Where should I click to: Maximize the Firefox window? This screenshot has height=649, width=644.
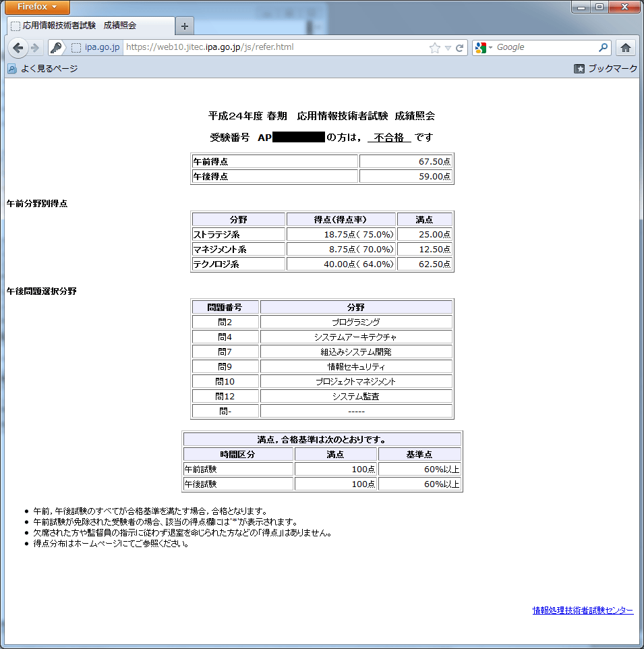click(598, 7)
